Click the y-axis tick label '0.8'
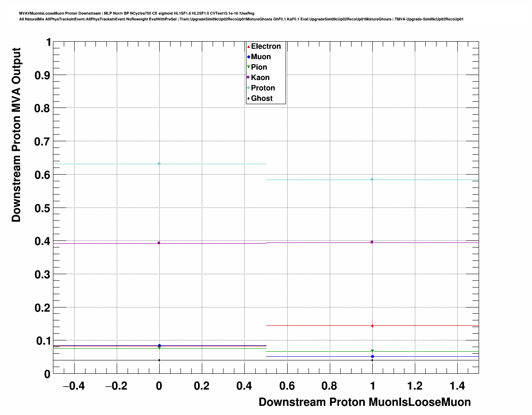 click(42, 108)
